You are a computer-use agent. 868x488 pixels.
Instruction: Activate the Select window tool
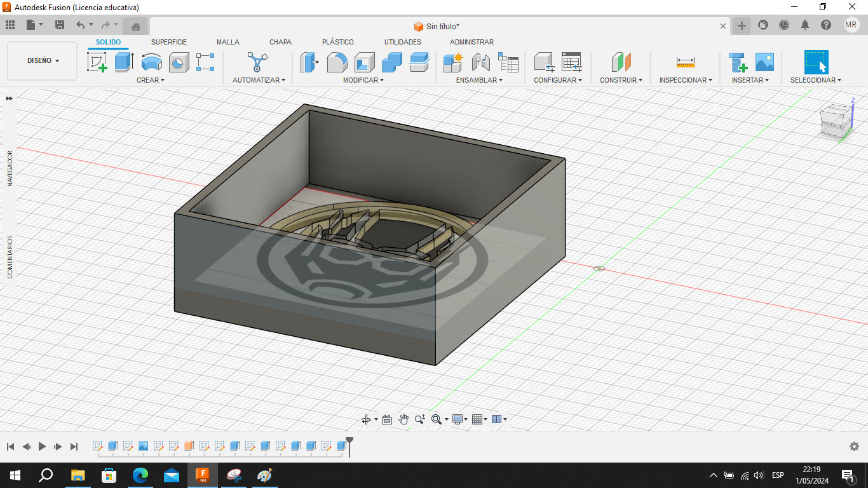(x=816, y=62)
